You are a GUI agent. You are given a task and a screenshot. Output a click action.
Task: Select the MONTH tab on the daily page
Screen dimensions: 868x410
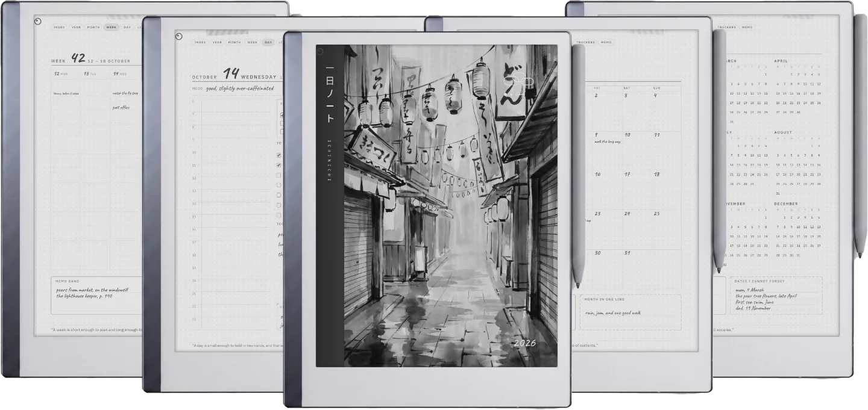[234, 42]
